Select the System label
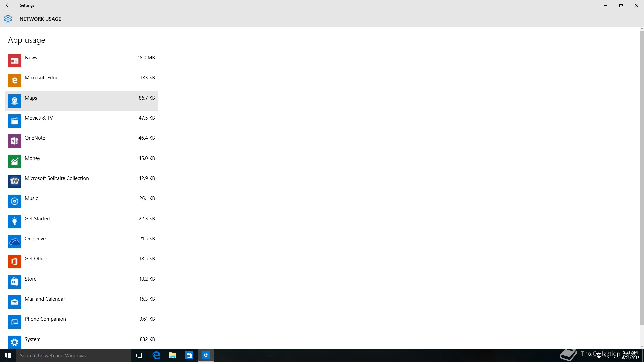Viewport: 644px width, 362px height. coord(33,339)
